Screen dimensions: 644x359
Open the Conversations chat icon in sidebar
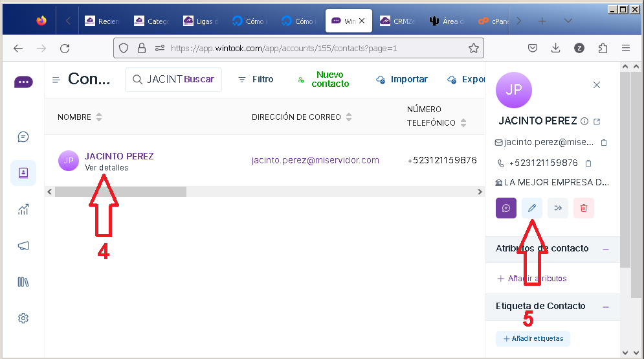tap(23, 137)
